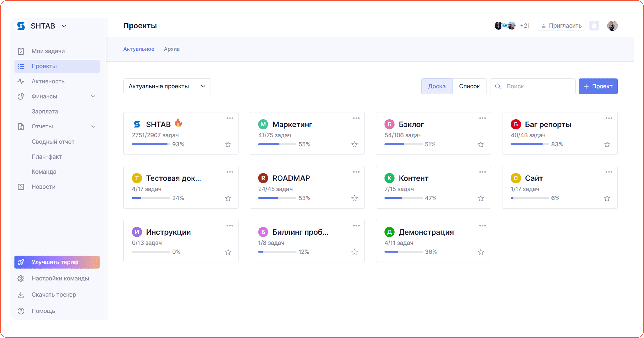Click the notification bell icon

point(594,26)
